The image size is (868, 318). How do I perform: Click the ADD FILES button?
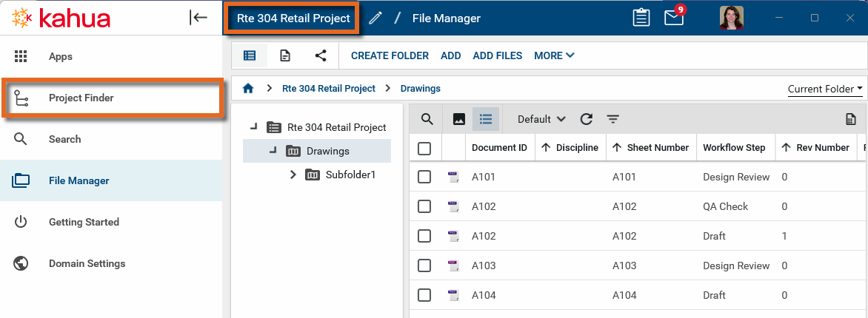point(497,55)
